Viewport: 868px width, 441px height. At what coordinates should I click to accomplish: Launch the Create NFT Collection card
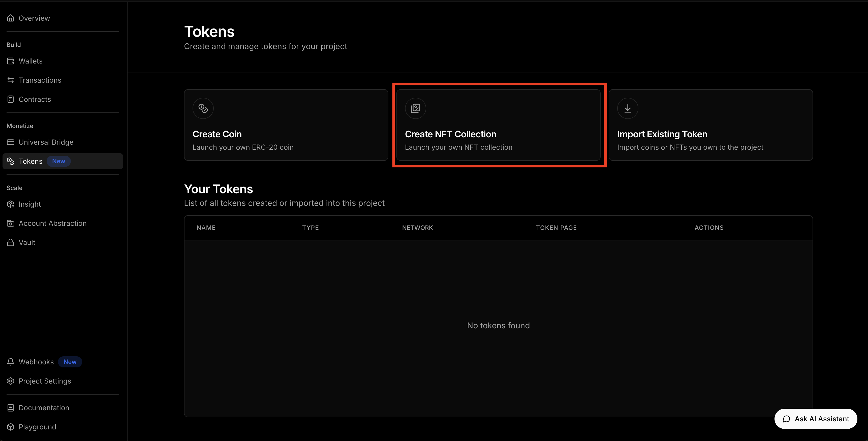(x=498, y=125)
